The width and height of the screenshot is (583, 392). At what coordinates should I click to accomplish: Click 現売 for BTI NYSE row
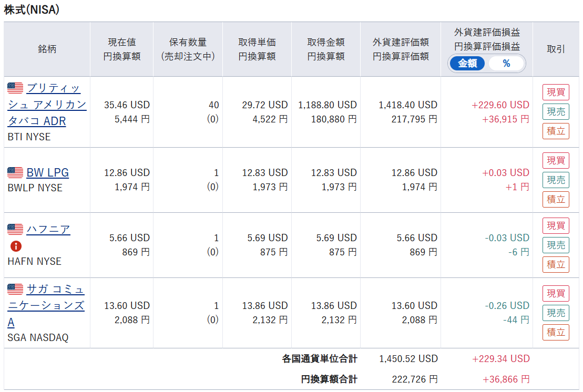pyautogui.click(x=556, y=111)
